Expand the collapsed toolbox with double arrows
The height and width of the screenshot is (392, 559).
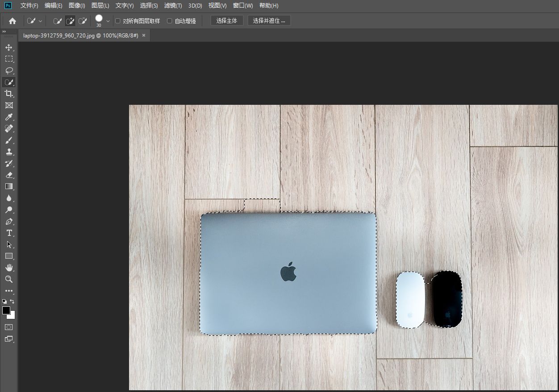[x=4, y=32]
